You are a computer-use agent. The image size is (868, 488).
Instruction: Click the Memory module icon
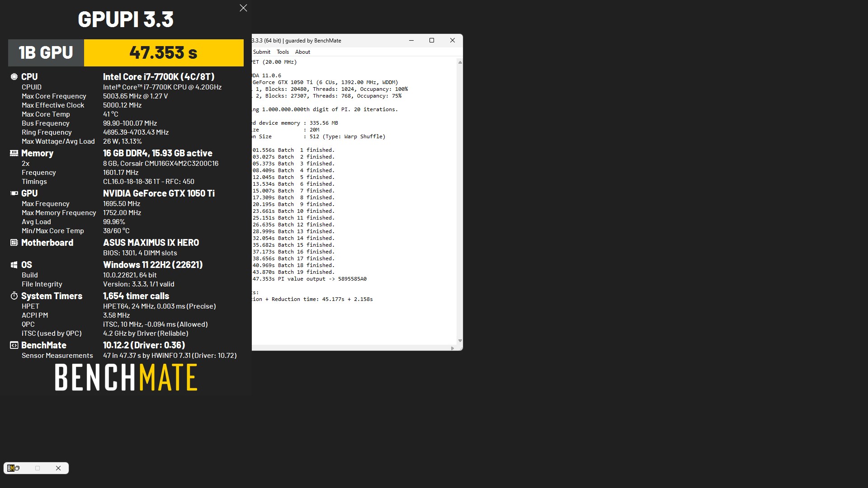click(14, 153)
